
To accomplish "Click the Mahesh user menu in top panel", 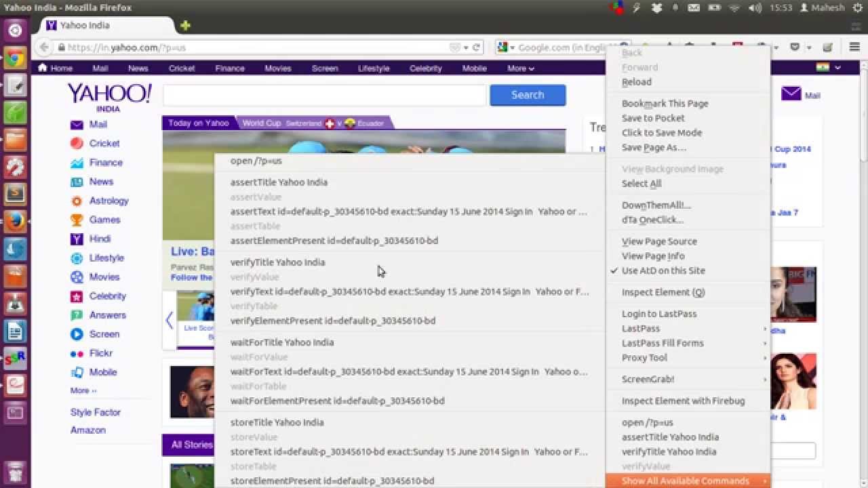I will coord(822,7).
